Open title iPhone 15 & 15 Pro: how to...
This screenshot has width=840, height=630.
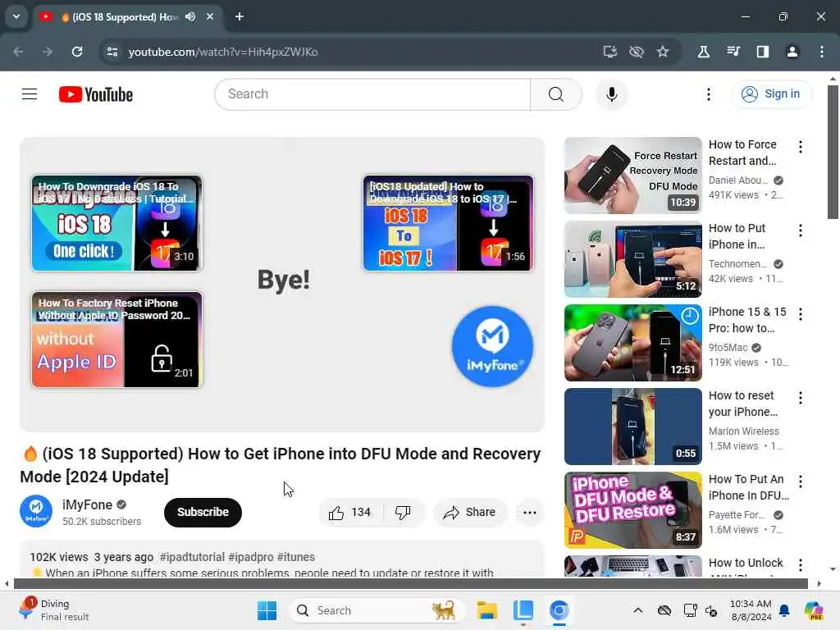(747, 320)
